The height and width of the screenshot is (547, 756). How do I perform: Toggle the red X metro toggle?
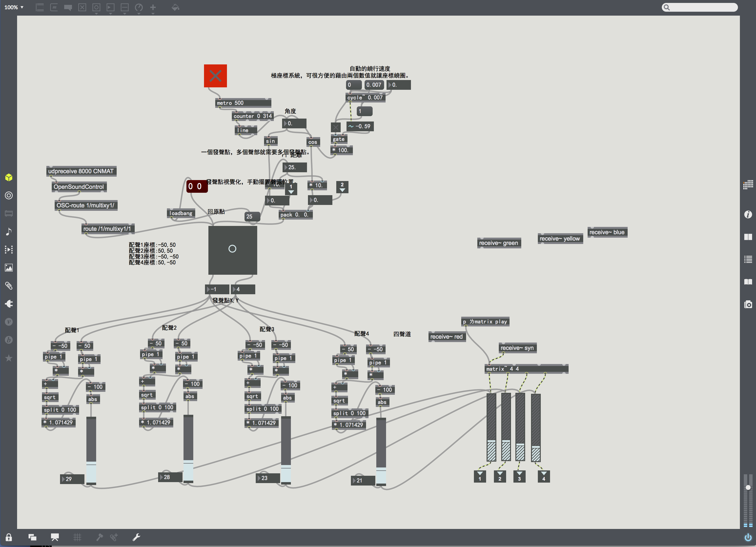[x=215, y=76]
